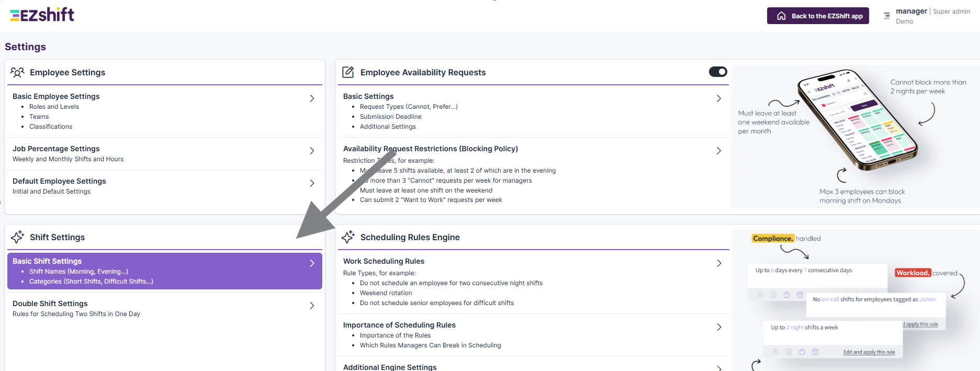Expand Work Scheduling Rules chevron
The image size is (980, 371).
tap(719, 263)
